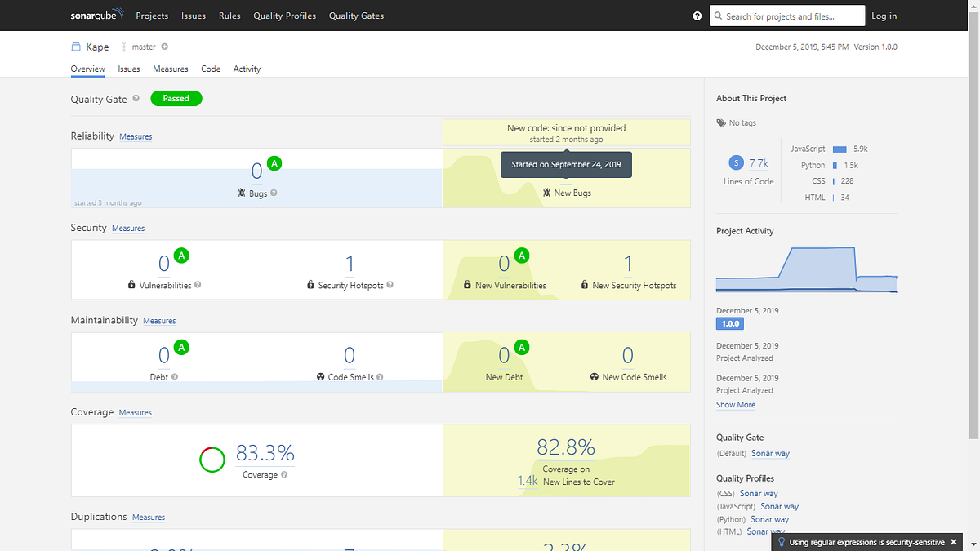Open Measures link next to Maintainability

tap(159, 321)
